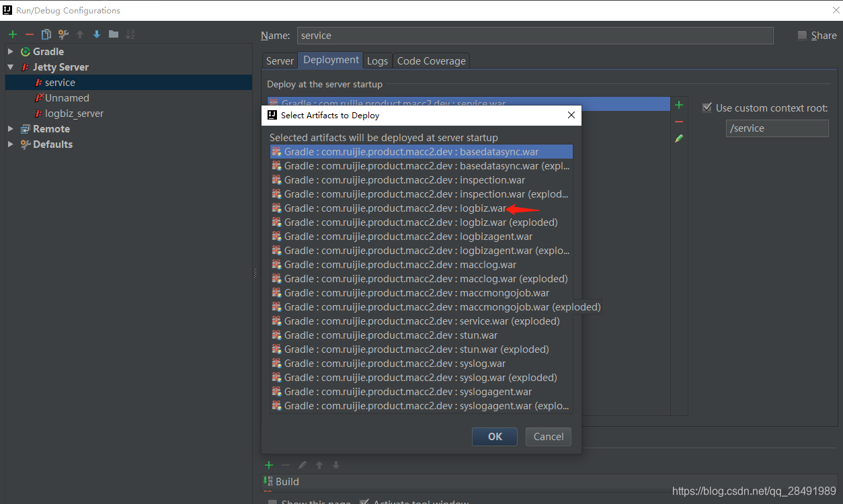
Task: Create a new folder using the folder icon
Action: pos(112,34)
